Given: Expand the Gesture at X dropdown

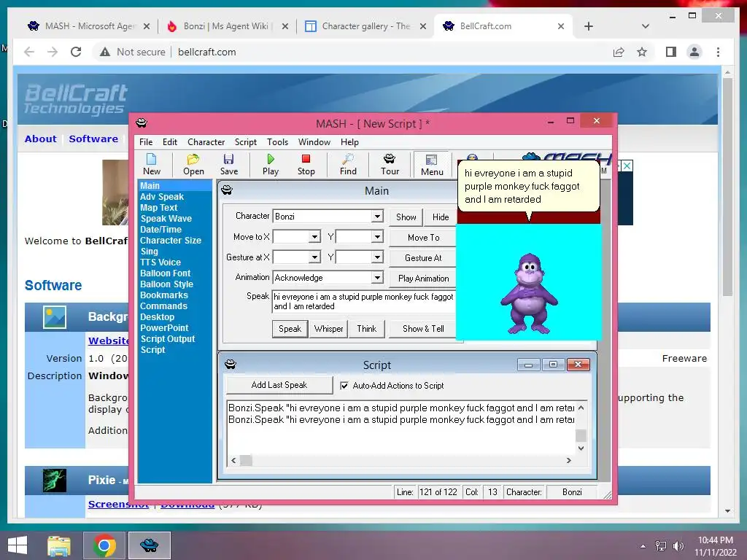Looking at the screenshot, I should [314, 257].
